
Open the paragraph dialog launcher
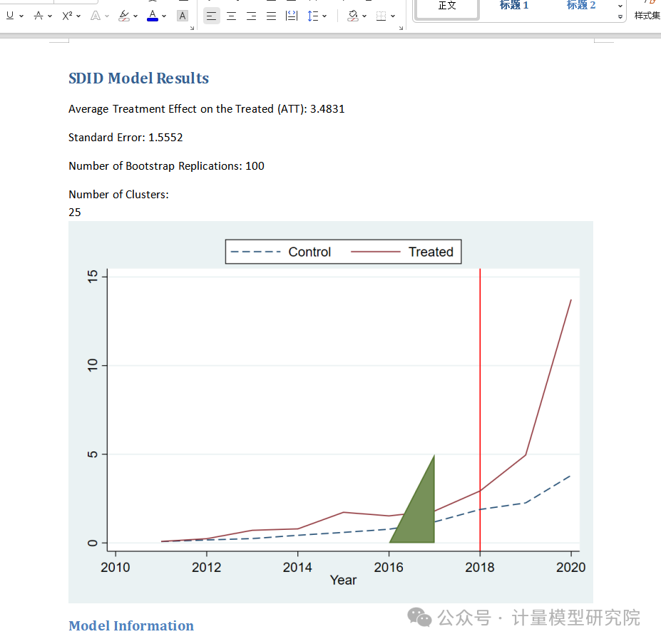(401, 28)
